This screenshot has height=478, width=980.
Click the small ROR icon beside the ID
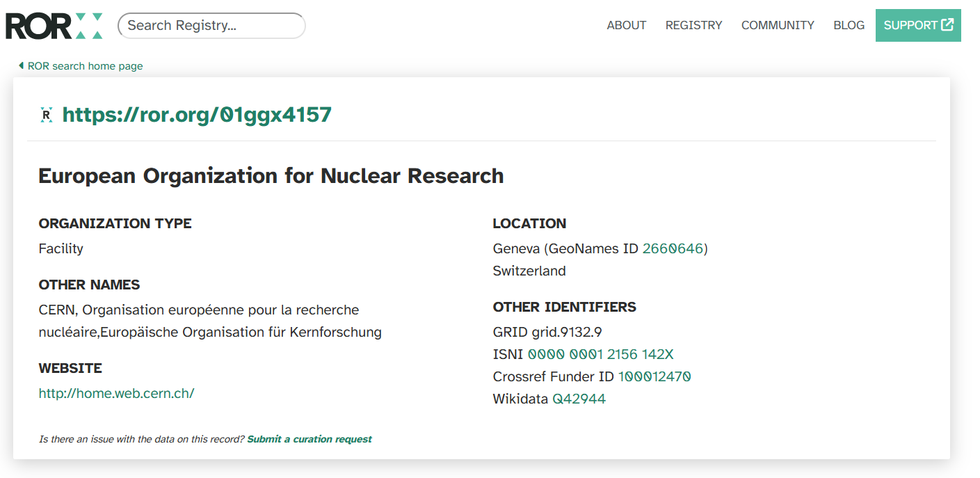coord(47,115)
